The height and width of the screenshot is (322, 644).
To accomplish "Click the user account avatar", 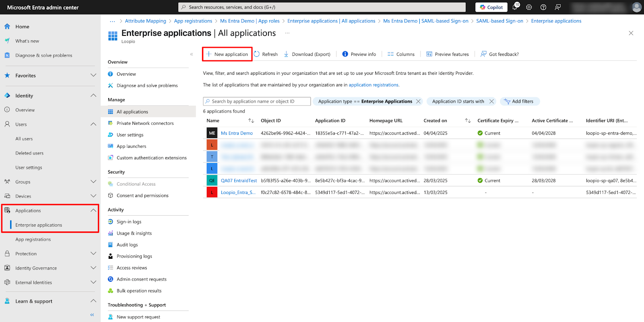I will (x=636, y=7).
